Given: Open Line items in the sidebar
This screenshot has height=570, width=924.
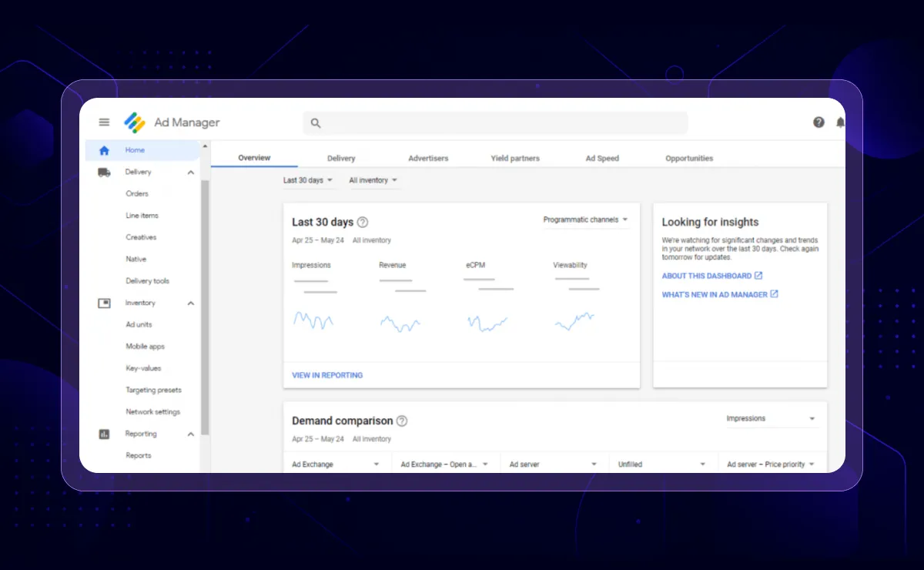Looking at the screenshot, I should point(142,216).
